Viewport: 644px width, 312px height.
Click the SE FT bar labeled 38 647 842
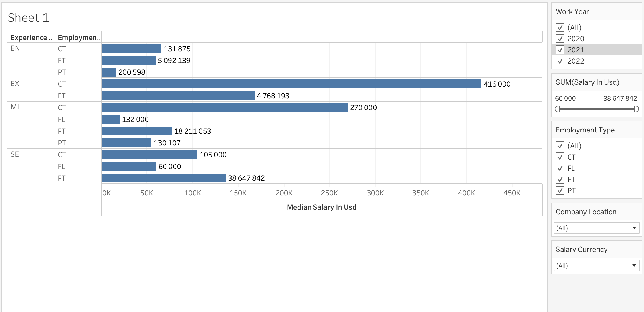164,178
